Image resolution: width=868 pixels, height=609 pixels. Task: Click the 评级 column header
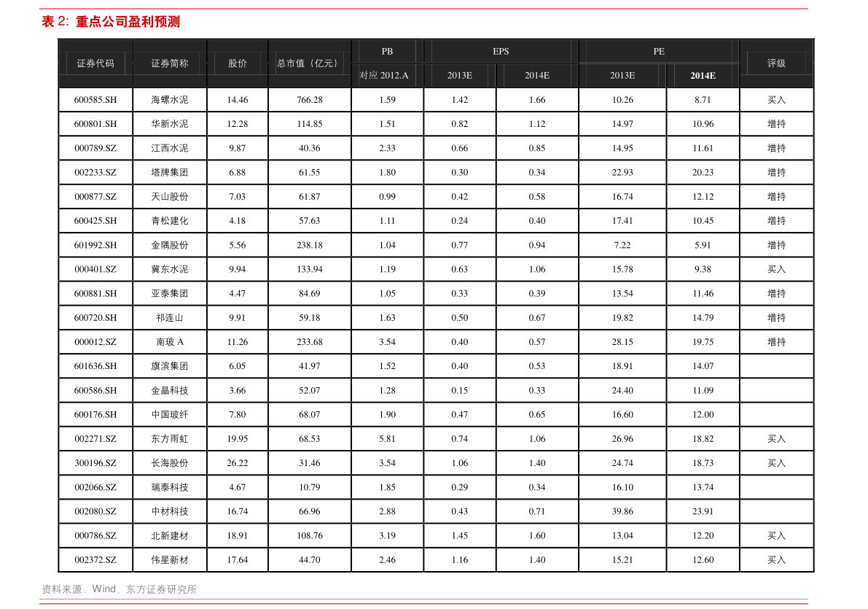(776, 63)
